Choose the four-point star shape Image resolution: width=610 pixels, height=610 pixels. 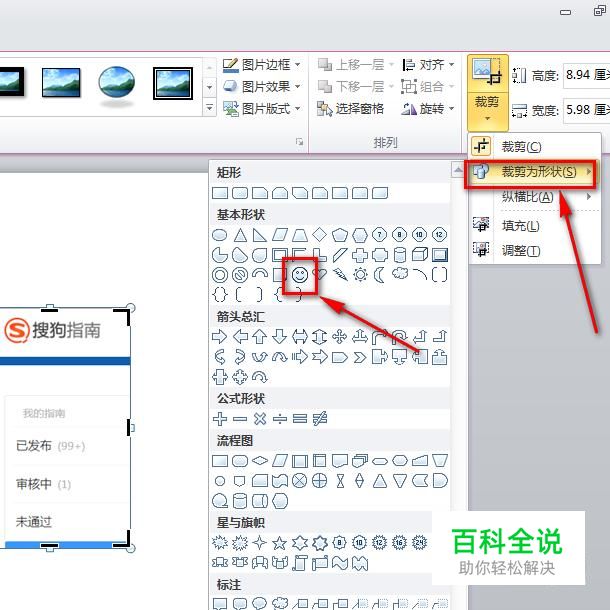259,542
